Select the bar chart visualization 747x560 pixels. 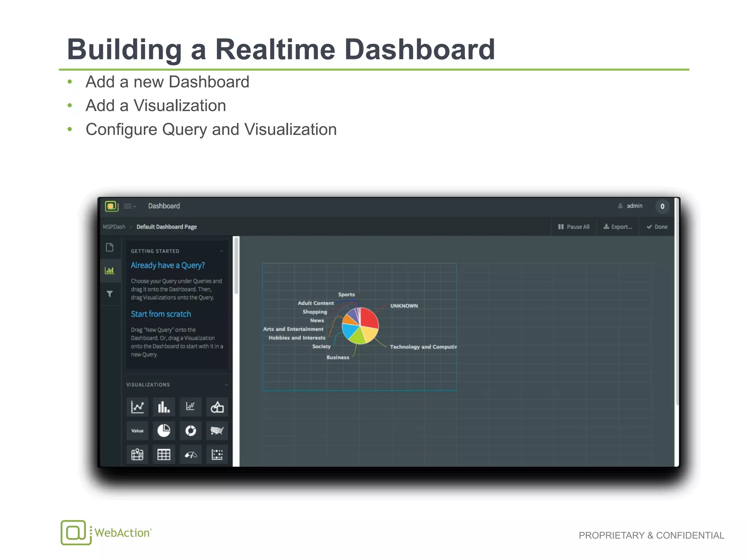[164, 407]
